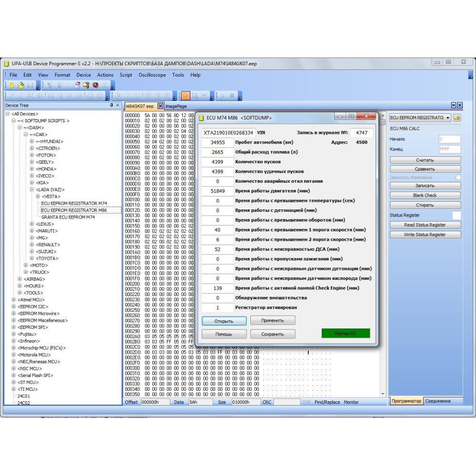
Task: Pin the Device Tree panel
Action: tap(111, 105)
